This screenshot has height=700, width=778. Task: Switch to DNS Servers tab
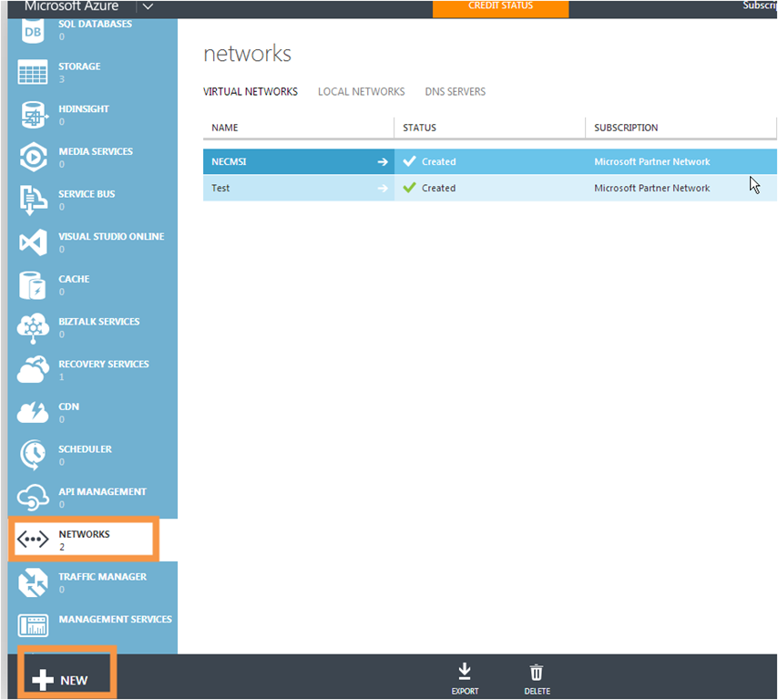pos(455,92)
